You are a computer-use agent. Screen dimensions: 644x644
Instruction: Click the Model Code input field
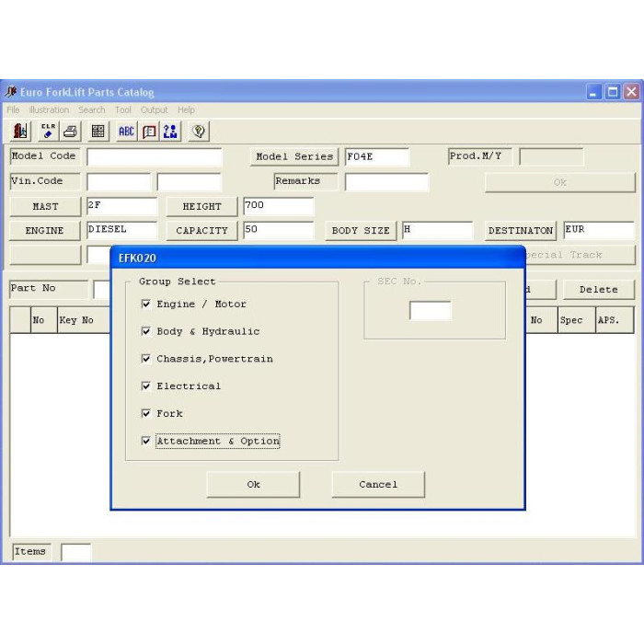click(x=155, y=157)
